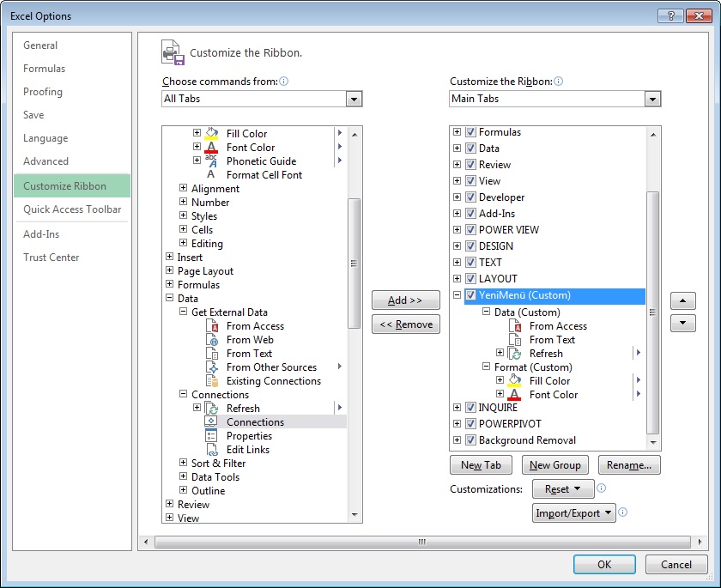Click the Add >> button

[x=405, y=300]
